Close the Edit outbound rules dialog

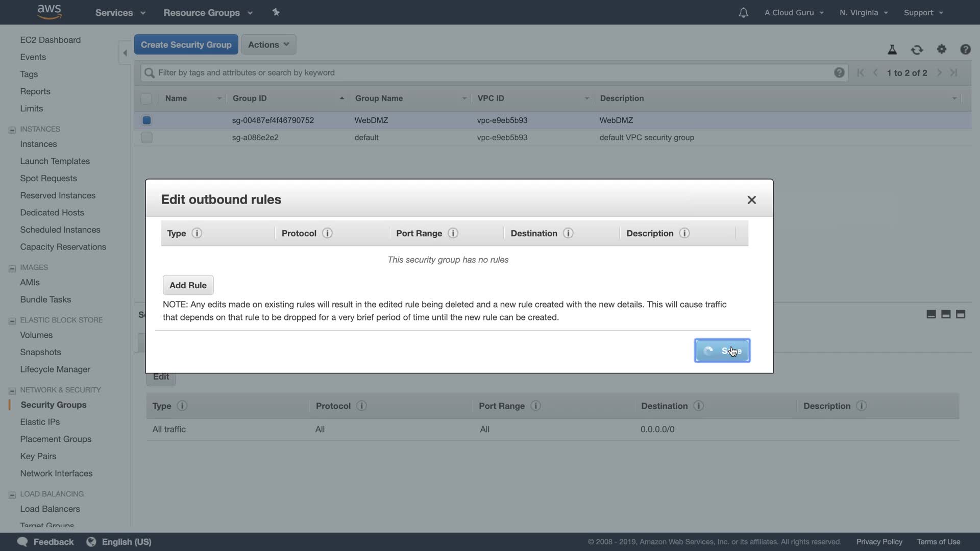tap(751, 200)
